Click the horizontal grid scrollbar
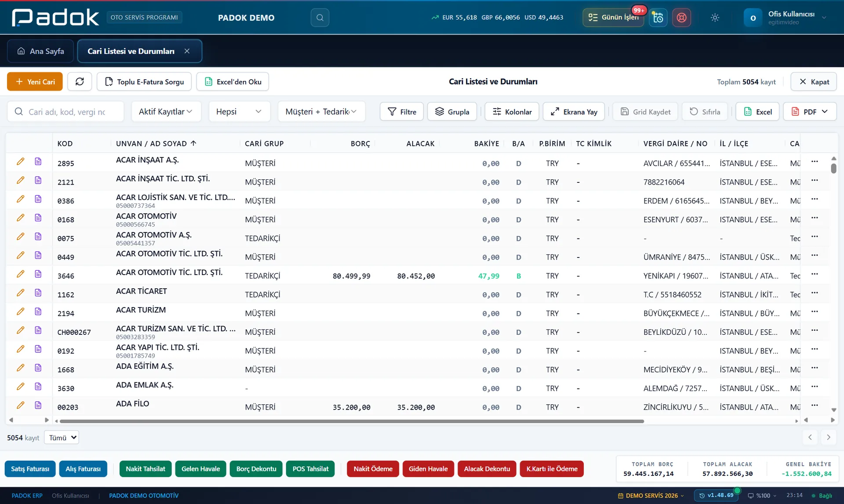The height and width of the screenshot is (504, 844). 352,421
